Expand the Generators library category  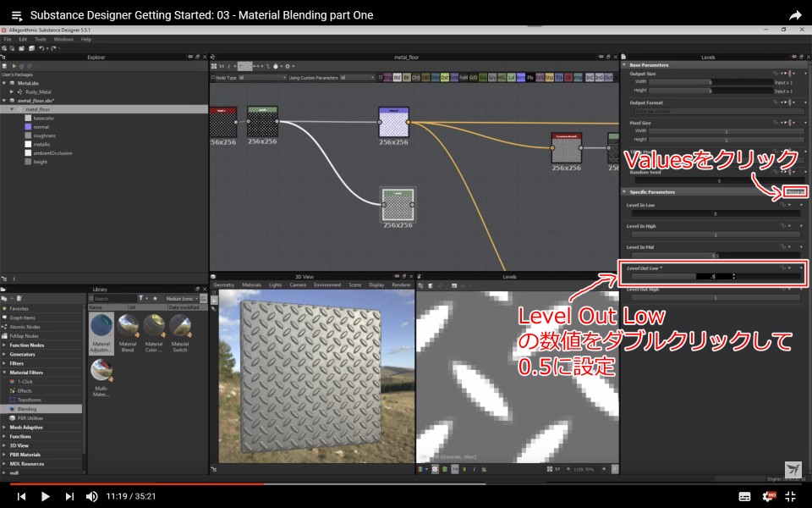tap(4, 355)
